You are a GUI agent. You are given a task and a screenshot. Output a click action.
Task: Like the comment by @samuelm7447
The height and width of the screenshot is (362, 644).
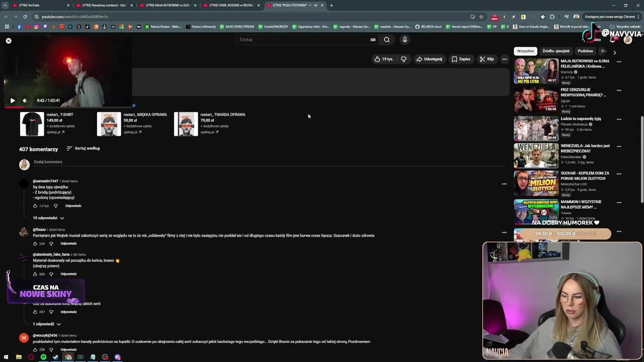(x=35, y=206)
